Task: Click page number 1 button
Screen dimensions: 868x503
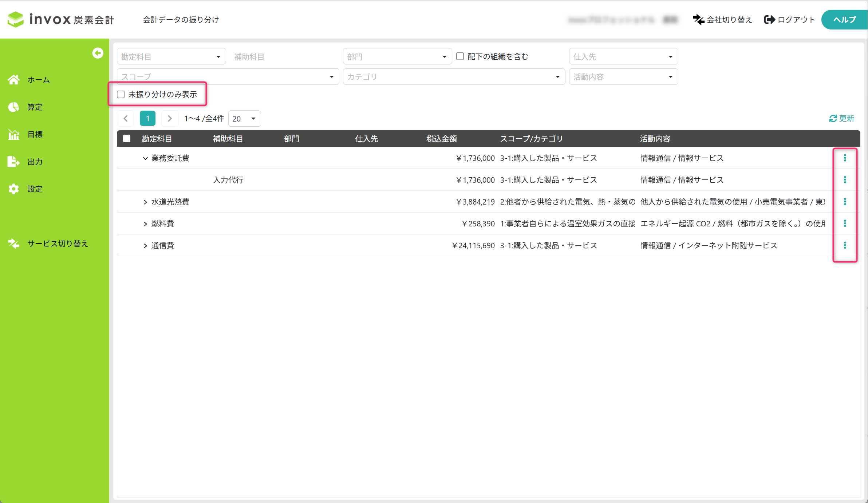Action: click(147, 119)
